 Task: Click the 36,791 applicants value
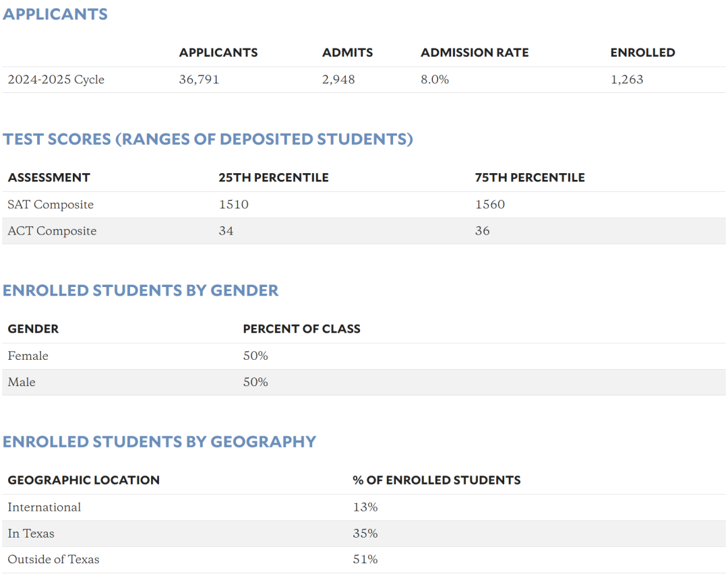(x=199, y=79)
